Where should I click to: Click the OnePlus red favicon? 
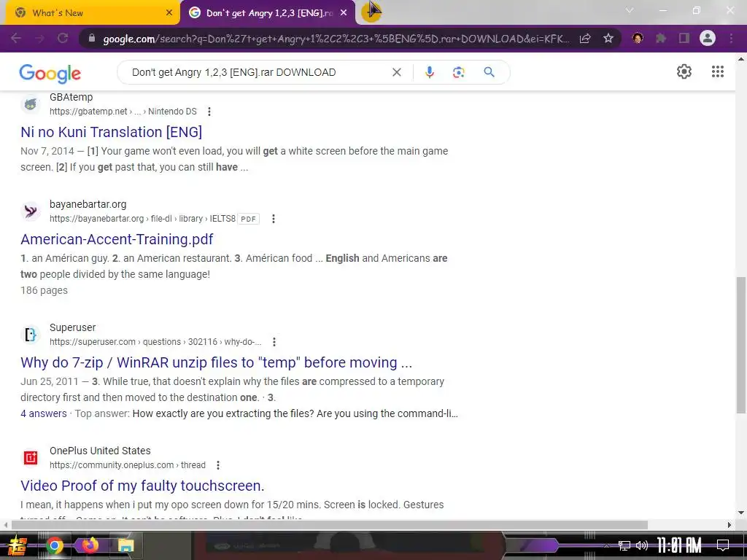pyautogui.click(x=31, y=458)
